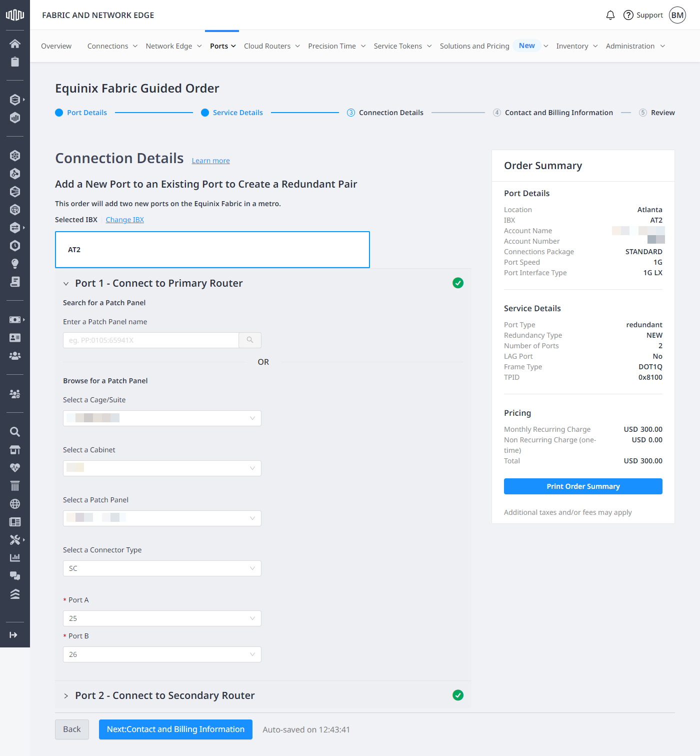The width and height of the screenshot is (700, 756).
Task: Open the scroll document icon in the sidebar
Action: click(x=15, y=282)
